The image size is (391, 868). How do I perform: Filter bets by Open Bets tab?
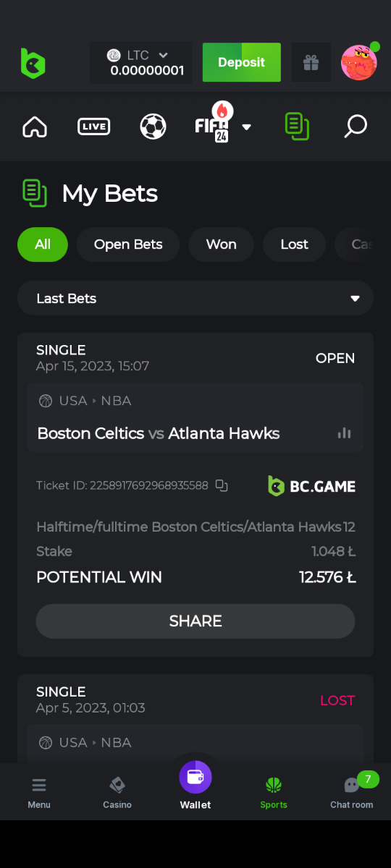point(128,244)
